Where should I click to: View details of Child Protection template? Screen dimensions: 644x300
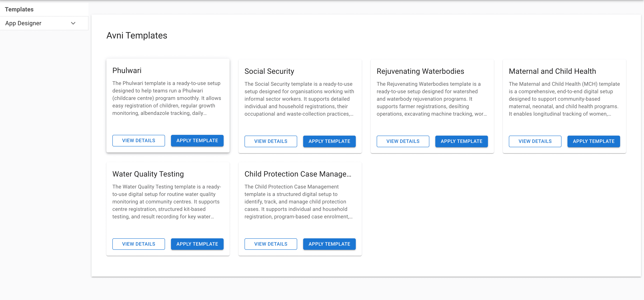pyautogui.click(x=270, y=244)
